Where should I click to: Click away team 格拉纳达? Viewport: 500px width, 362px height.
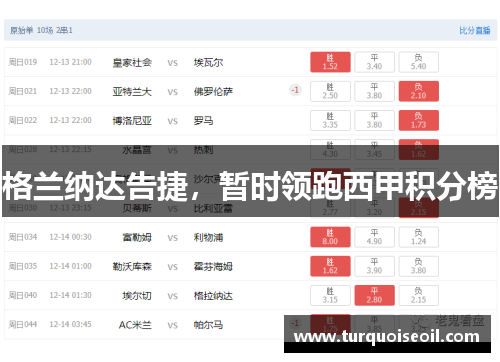(213, 296)
